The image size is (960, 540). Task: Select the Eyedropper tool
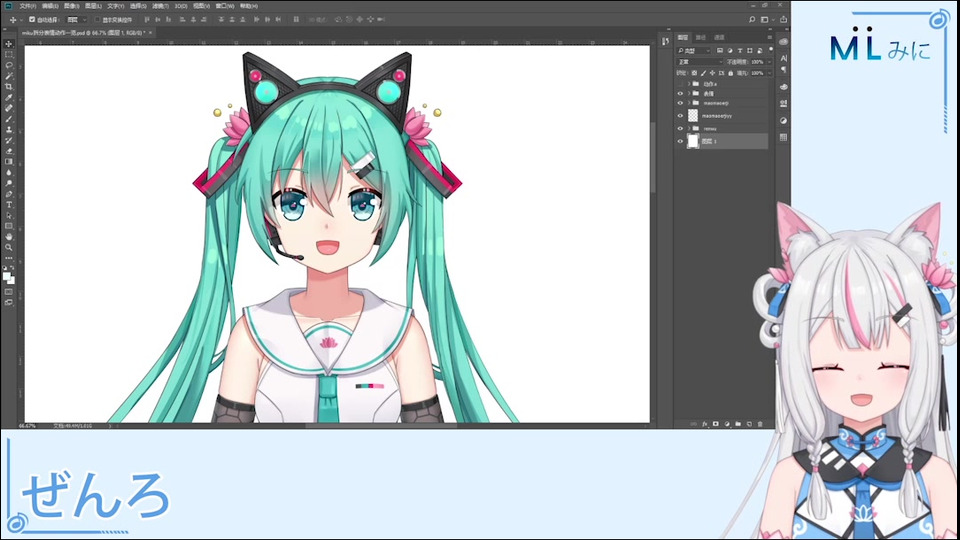click(9, 98)
